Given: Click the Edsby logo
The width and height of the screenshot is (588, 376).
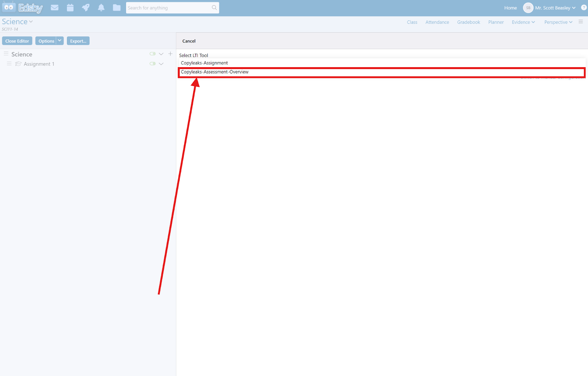Looking at the screenshot, I should point(23,8).
